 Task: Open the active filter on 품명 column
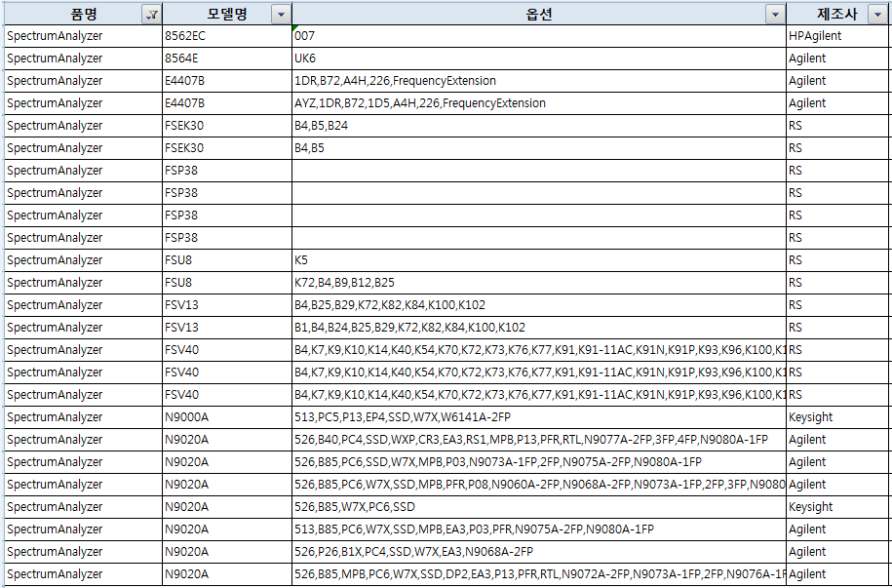(151, 15)
